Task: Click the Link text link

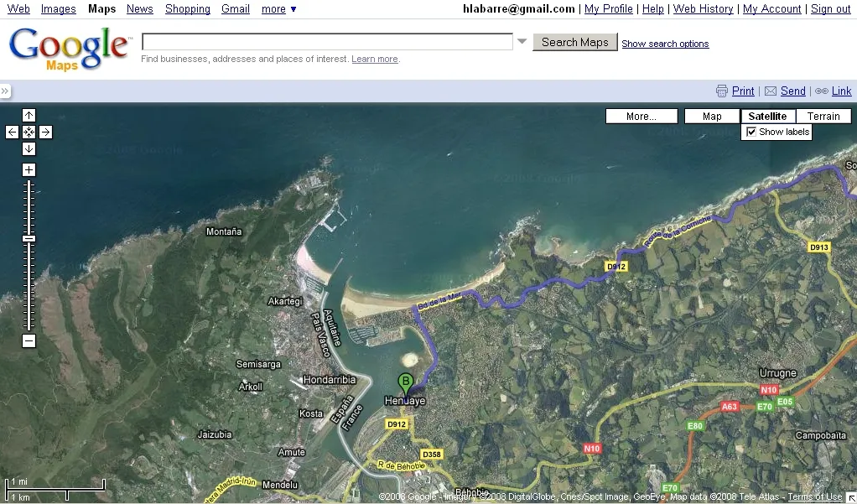Action: click(x=841, y=91)
